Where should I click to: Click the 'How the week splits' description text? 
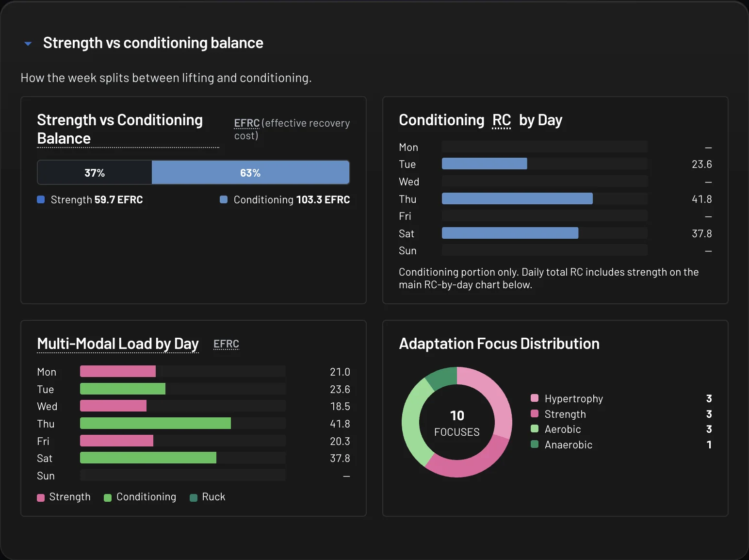pos(166,78)
